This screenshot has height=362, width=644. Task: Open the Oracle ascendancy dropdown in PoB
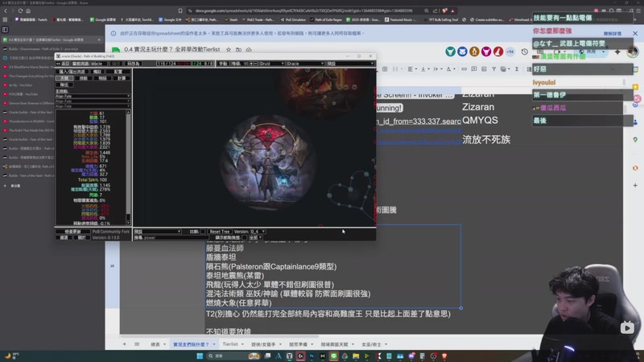[x=305, y=64]
